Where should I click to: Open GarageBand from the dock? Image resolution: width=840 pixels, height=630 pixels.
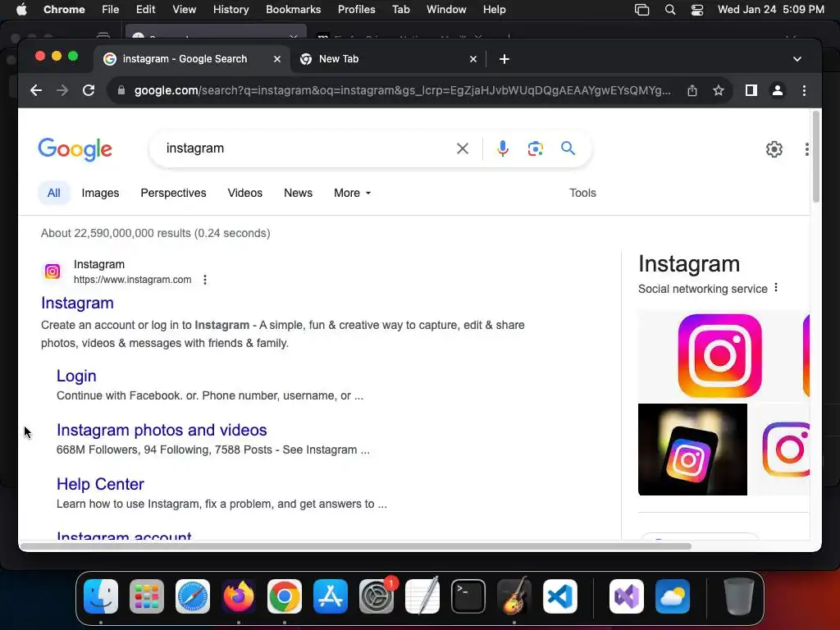[514, 596]
